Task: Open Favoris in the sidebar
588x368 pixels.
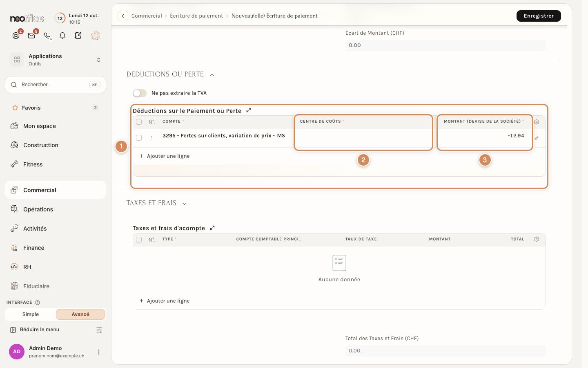Action: click(56, 108)
